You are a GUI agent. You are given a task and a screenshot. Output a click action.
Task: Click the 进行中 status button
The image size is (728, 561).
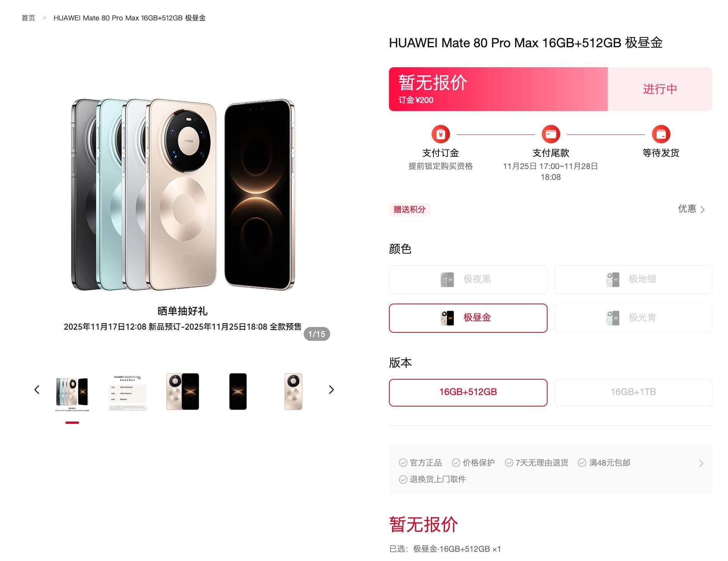click(660, 89)
